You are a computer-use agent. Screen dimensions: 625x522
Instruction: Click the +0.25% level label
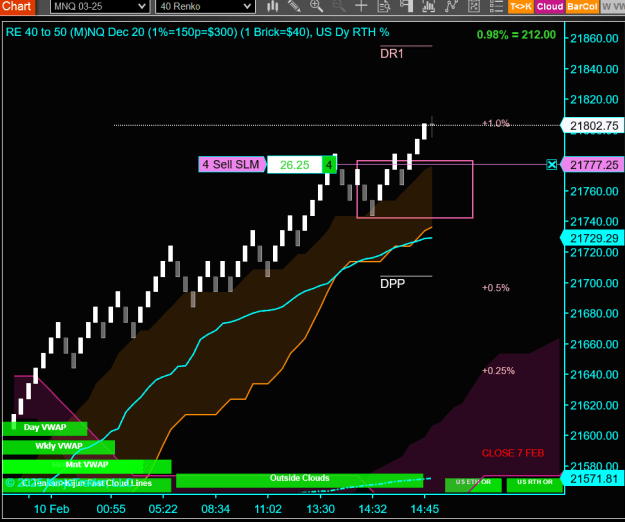[x=498, y=371]
